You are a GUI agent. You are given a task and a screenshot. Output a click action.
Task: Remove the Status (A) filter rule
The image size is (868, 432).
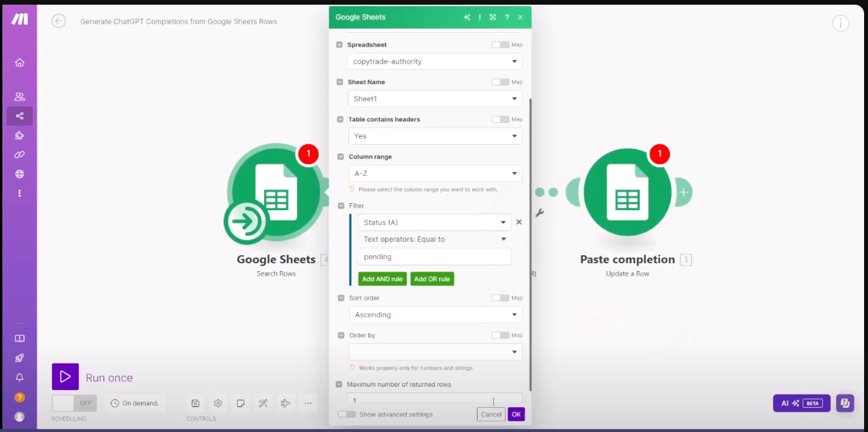(x=519, y=222)
